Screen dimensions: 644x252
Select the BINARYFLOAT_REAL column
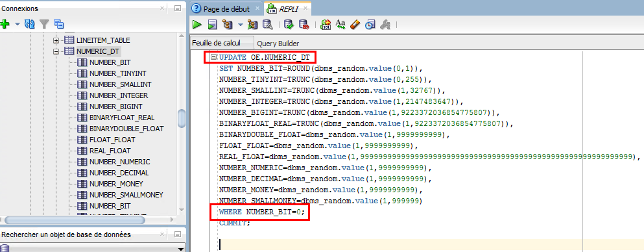pyautogui.click(x=122, y=118)
